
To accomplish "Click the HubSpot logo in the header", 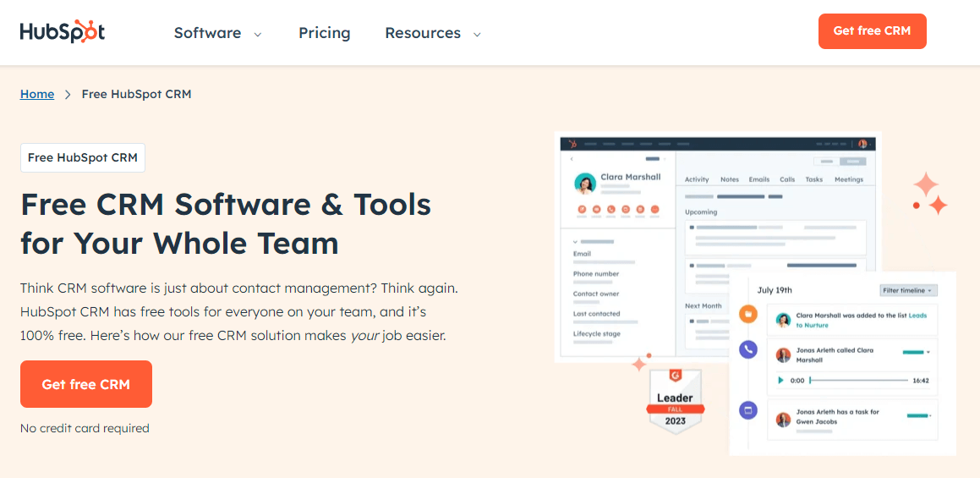I will pos(62,32).
